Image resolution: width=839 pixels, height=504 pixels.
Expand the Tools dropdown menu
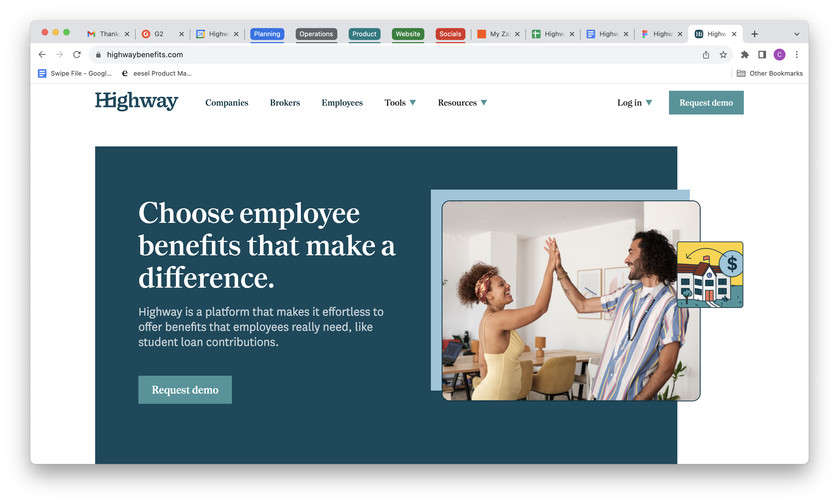coord(400,103)
